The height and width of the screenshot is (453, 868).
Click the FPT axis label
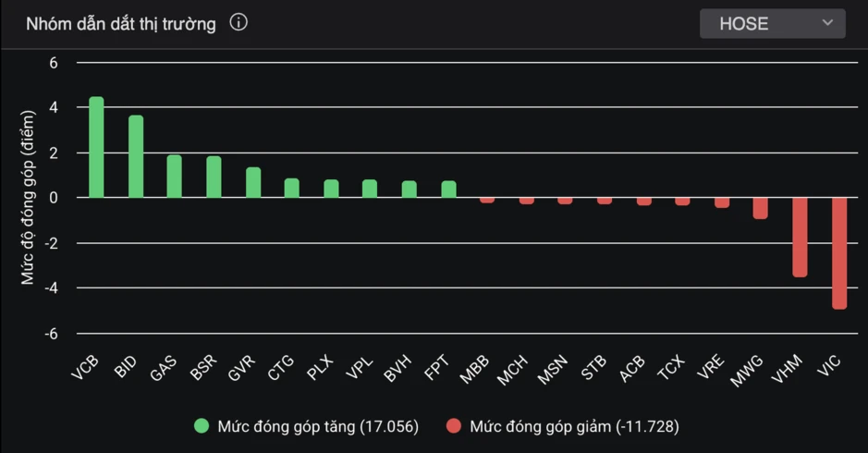coord(438,368)
